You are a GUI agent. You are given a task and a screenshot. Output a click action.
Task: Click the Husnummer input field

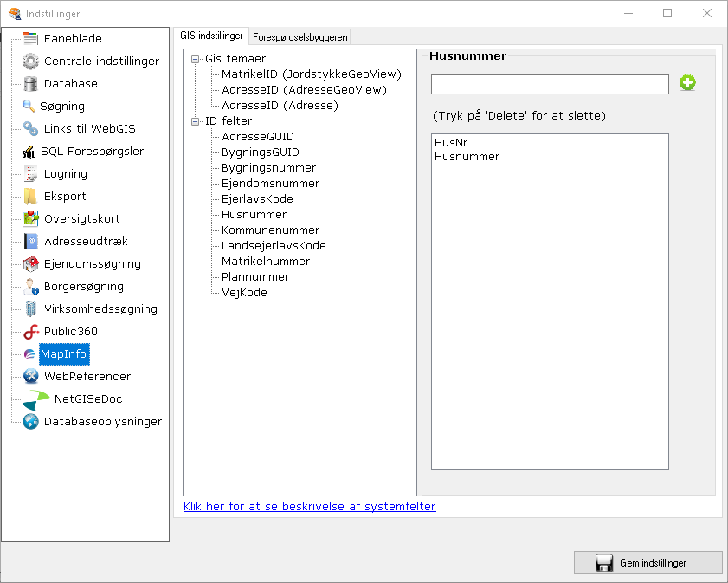(x=549, y=83)
